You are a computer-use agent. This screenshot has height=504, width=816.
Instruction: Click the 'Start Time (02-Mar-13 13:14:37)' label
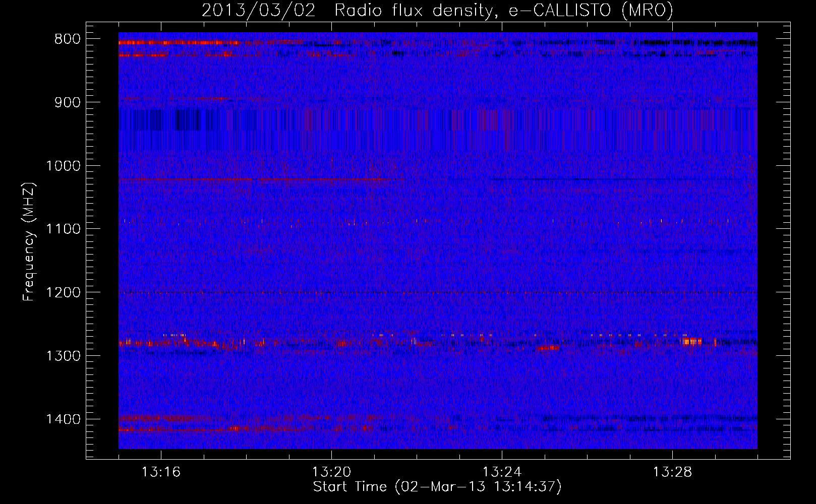(437, 487)
